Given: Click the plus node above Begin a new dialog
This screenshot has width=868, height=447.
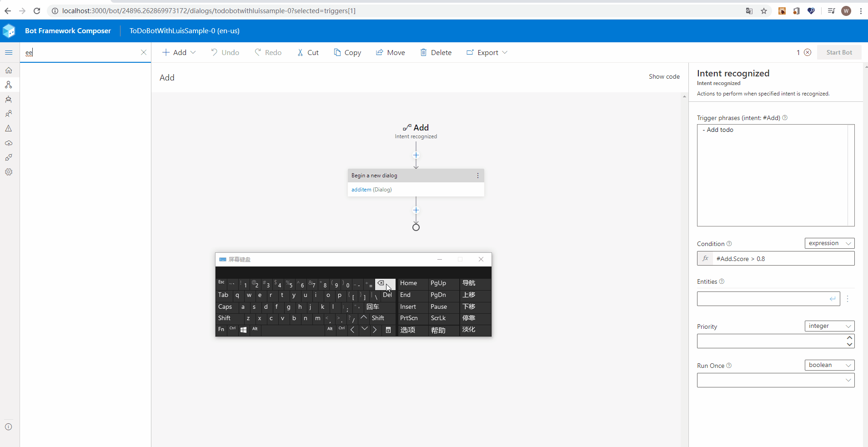Looking at the screenshot, I should (x=416, y=155).
